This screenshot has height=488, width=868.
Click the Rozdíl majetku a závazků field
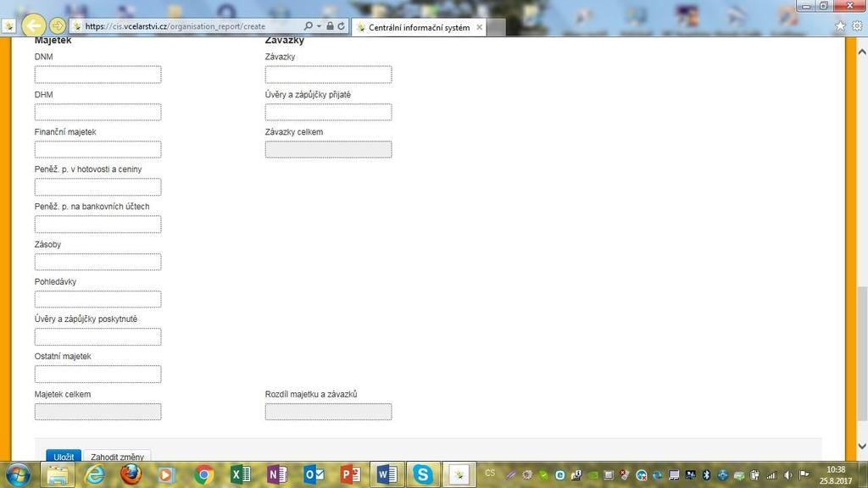[x=328, y=412]
